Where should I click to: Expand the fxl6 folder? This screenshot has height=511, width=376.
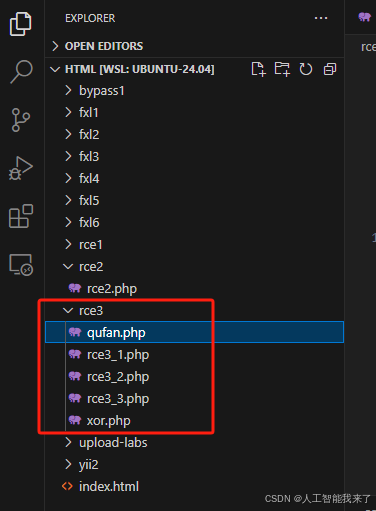tap(68, 222)
